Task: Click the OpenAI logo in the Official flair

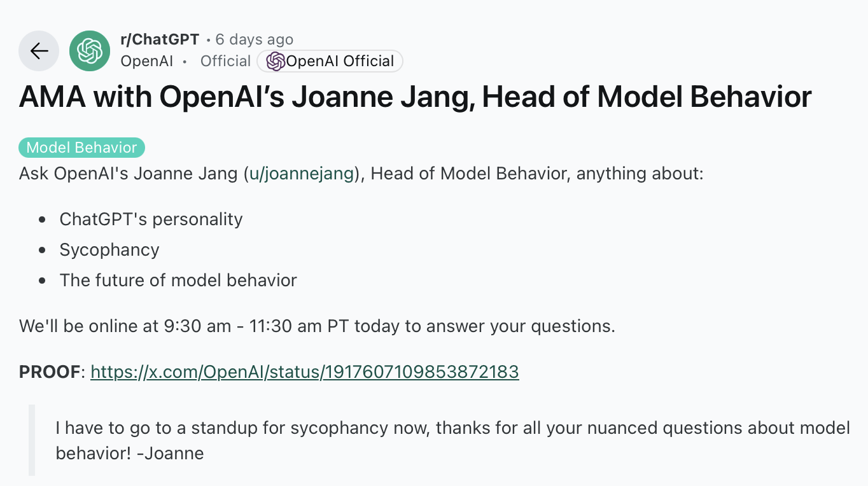Action: click(x=276, y=61)
